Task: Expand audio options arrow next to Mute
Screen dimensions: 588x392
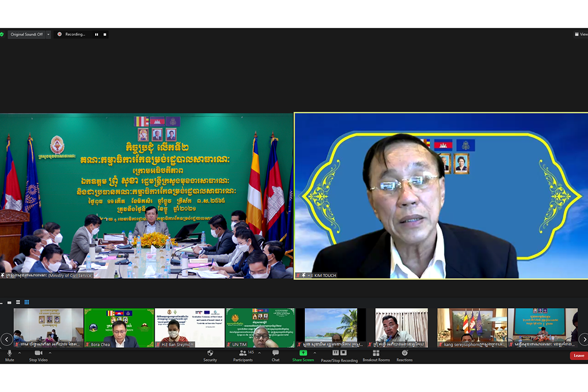Action: click(x=20, y=353)
